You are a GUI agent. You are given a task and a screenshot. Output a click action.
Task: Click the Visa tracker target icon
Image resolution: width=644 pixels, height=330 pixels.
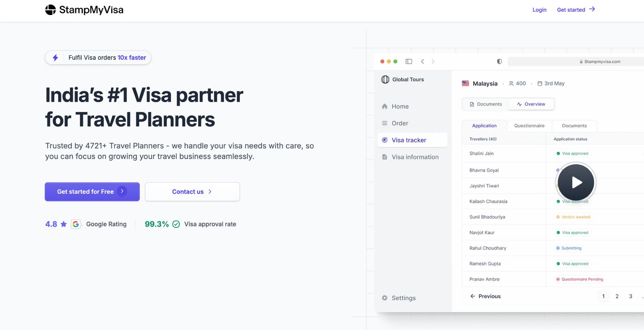coord(384,140)
